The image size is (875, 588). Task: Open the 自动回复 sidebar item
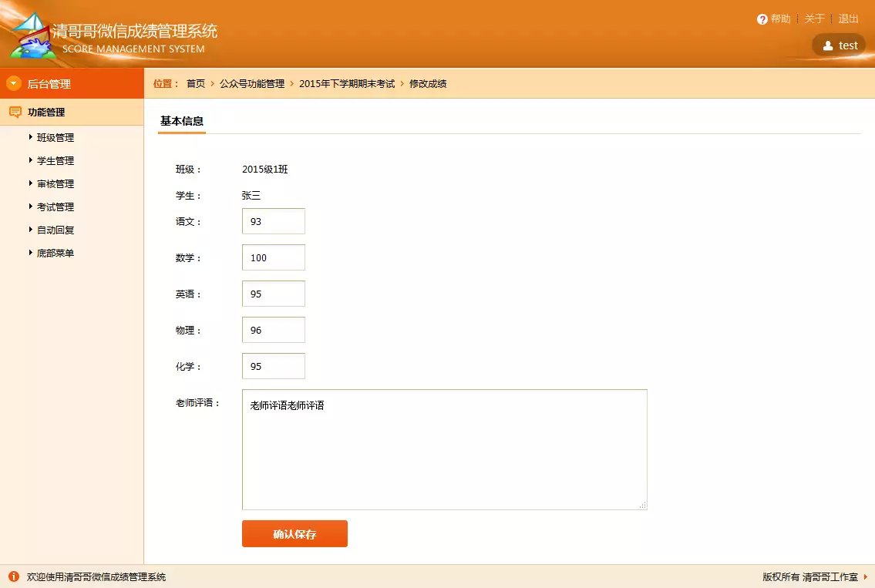click(55, 230)
